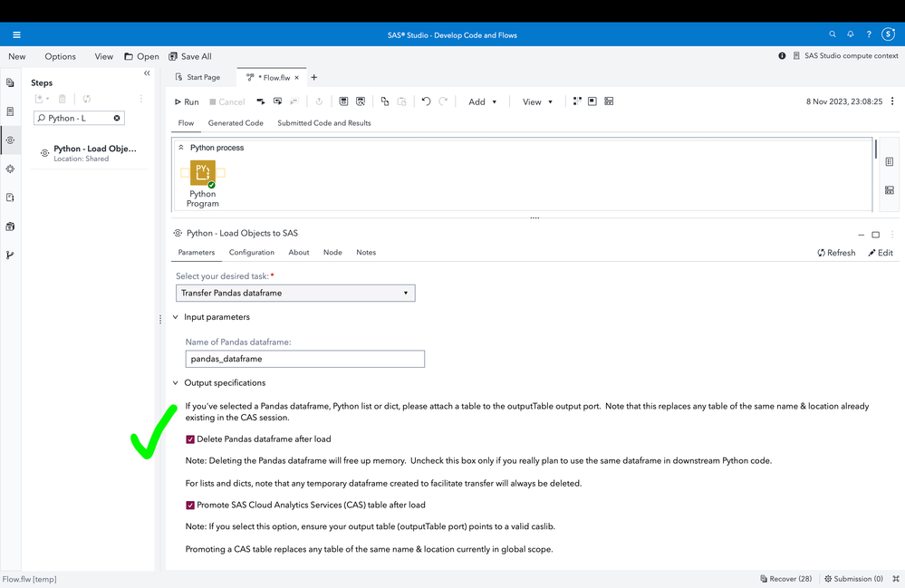Click the new step icon in Steps
The height and width of the screenshot is (588, 905).
(x=42, y=99)
